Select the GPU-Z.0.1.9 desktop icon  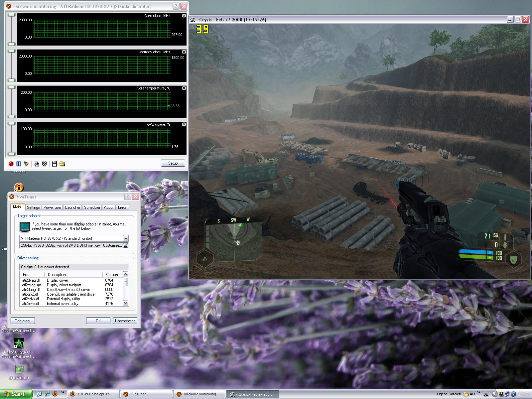coord(19,372)
